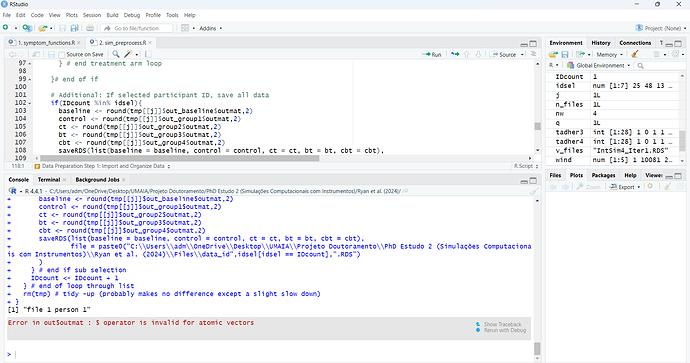Open the Addins dropdown
The height and width of the screenshot is (363, 690).
pyautogui.click(x=210, y=28)
